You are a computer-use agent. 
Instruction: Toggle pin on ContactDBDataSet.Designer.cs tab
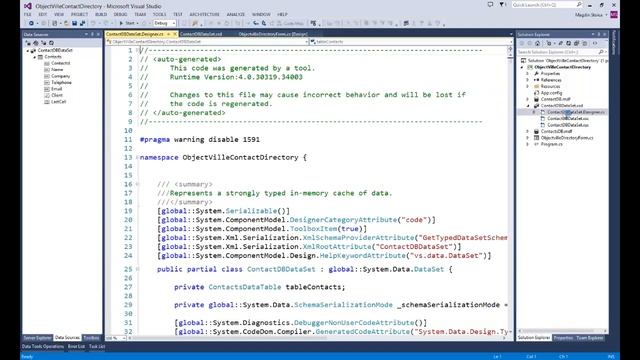coord(169,34)
